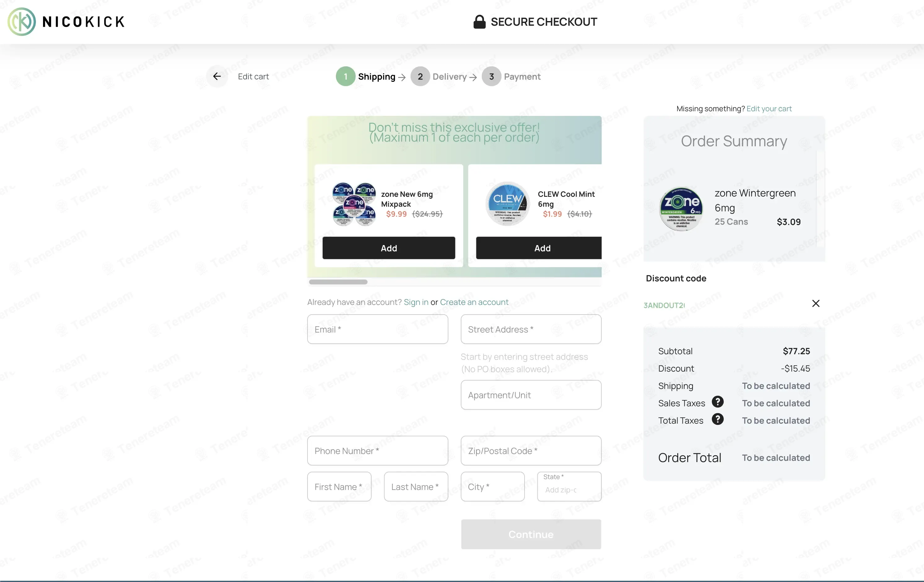Click the $9.99 Mixpack offer price
Viewport: 924px width, 582px height.
[x=396, y=214]
